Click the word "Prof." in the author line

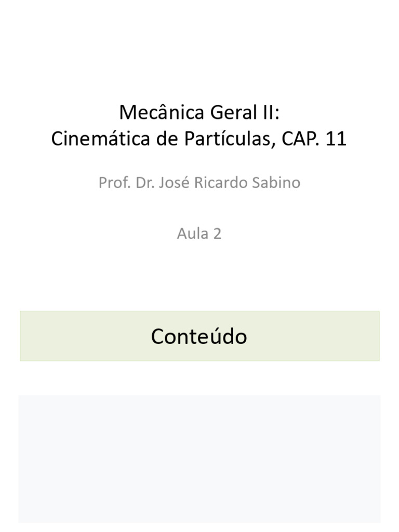coord(115,182)
